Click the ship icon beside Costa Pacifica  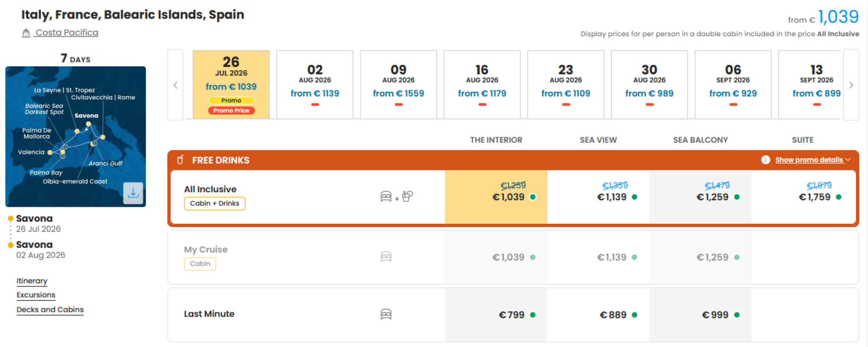click(x=26, y=33)
